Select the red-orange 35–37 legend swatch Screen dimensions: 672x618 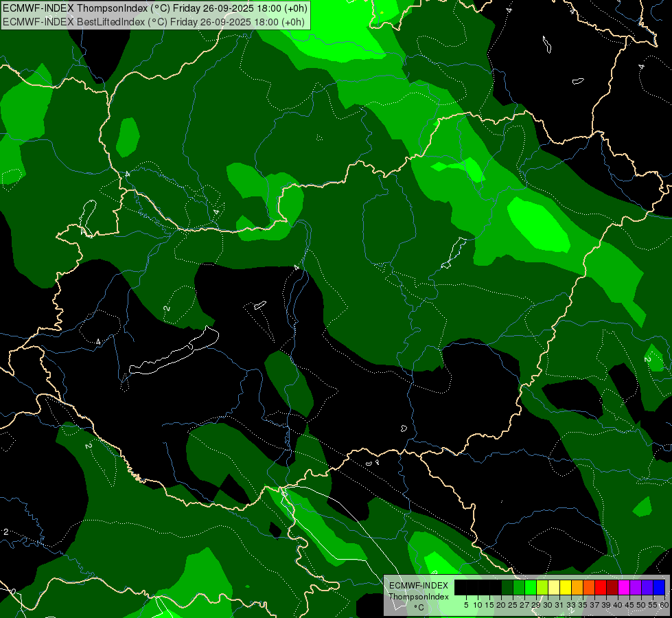click(x=589, y=587)
